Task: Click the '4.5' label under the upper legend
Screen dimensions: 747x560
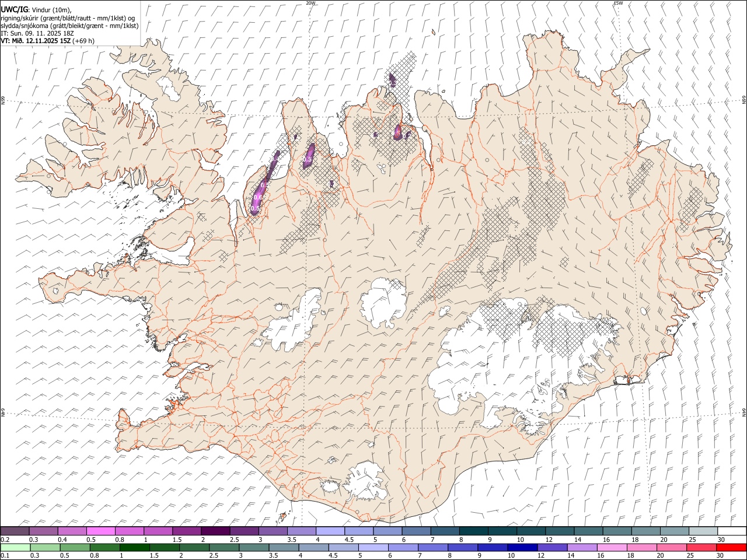Action: pos(349,540)
